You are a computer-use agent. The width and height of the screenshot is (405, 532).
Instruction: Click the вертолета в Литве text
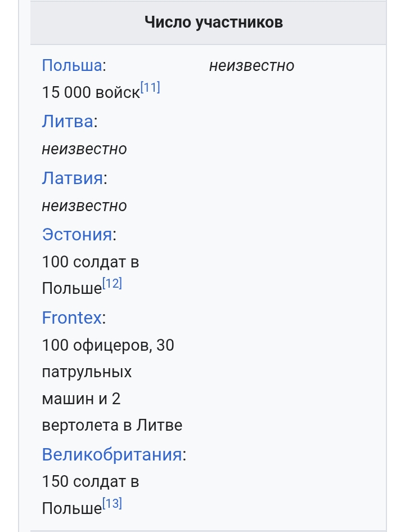pyautogui.click(x=112, y=426)
